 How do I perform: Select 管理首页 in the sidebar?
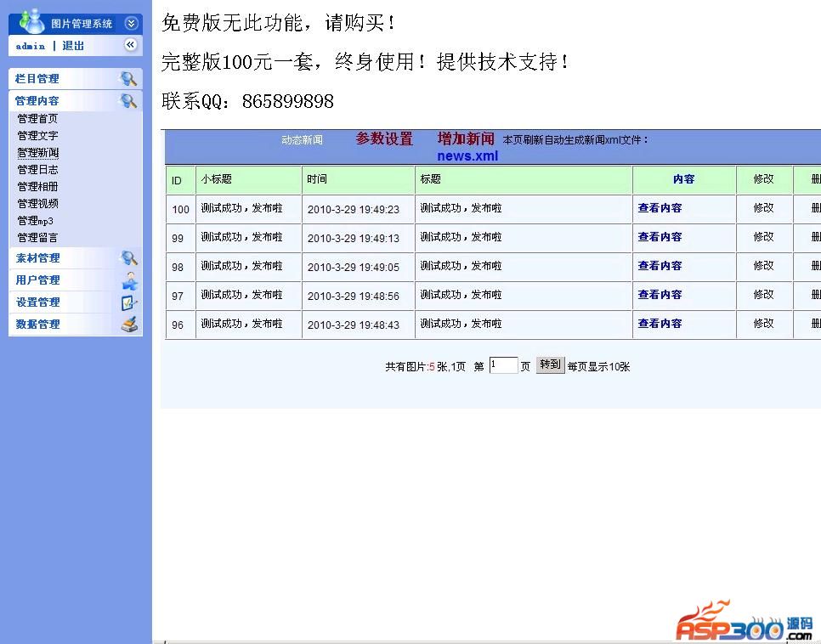[37, 119]
